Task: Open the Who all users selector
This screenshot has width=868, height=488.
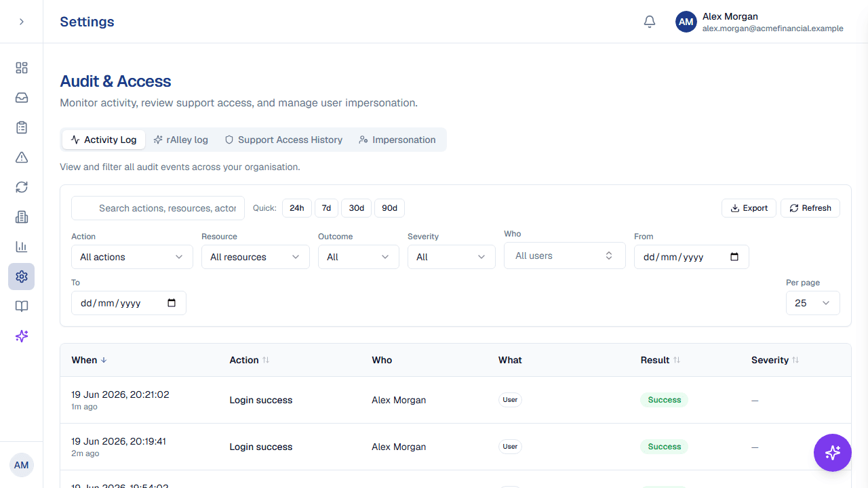Action: tap(565, 256)
